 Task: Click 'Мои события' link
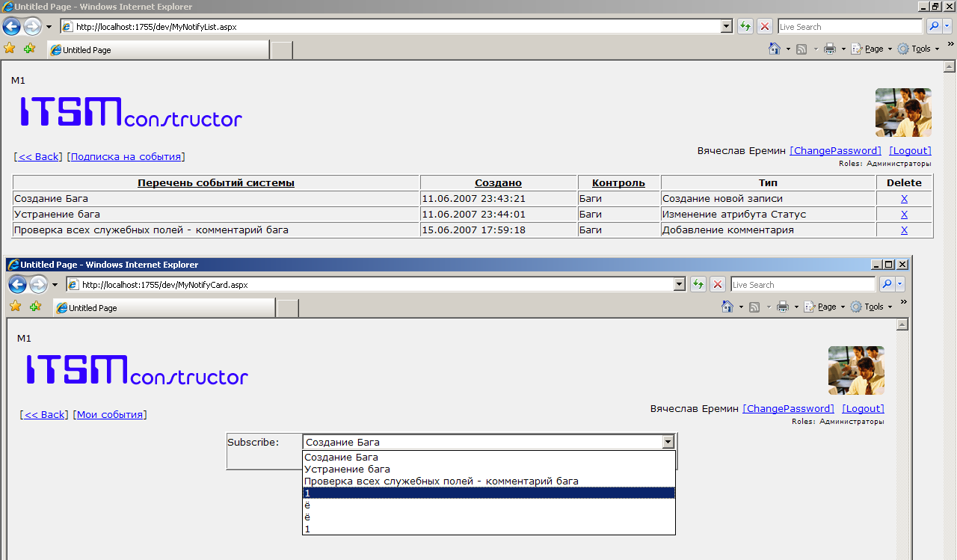pyautogui.click(x=110, y=414)
